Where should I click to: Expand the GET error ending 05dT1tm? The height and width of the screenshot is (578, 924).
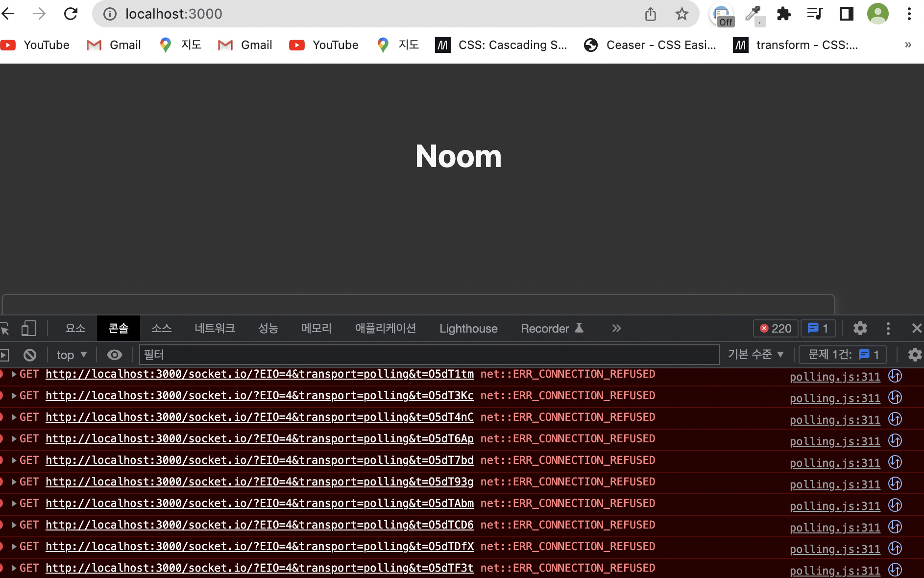pos(14,374)
